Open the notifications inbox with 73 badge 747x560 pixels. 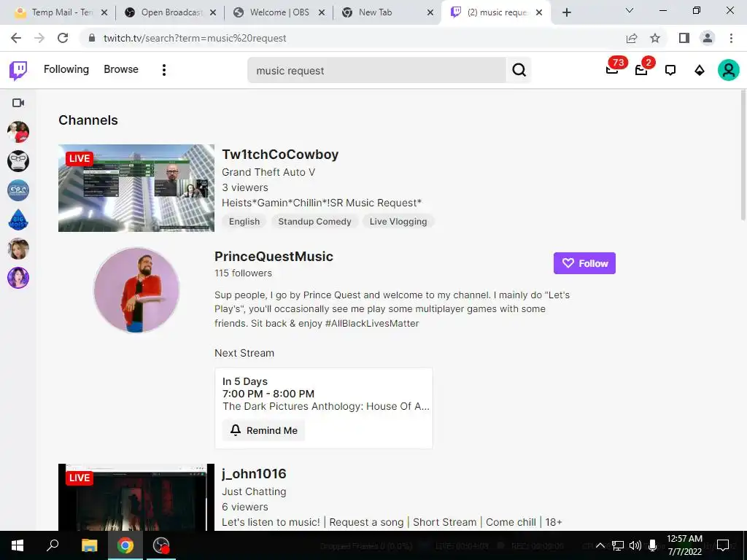point(612,69)
